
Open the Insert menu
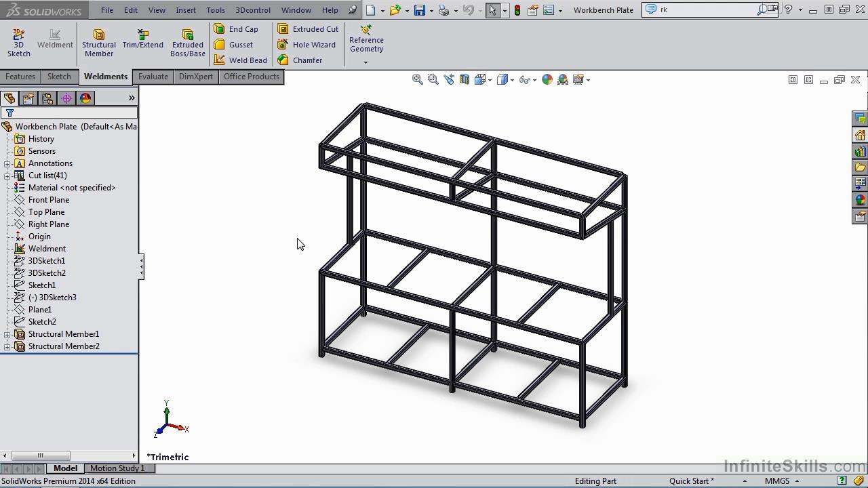click(186, 10)
